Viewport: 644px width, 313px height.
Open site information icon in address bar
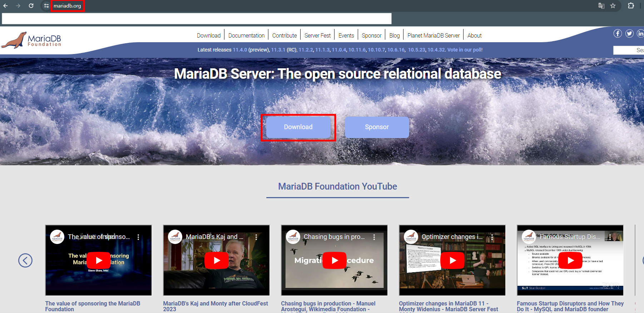click(x=46, y=6)
